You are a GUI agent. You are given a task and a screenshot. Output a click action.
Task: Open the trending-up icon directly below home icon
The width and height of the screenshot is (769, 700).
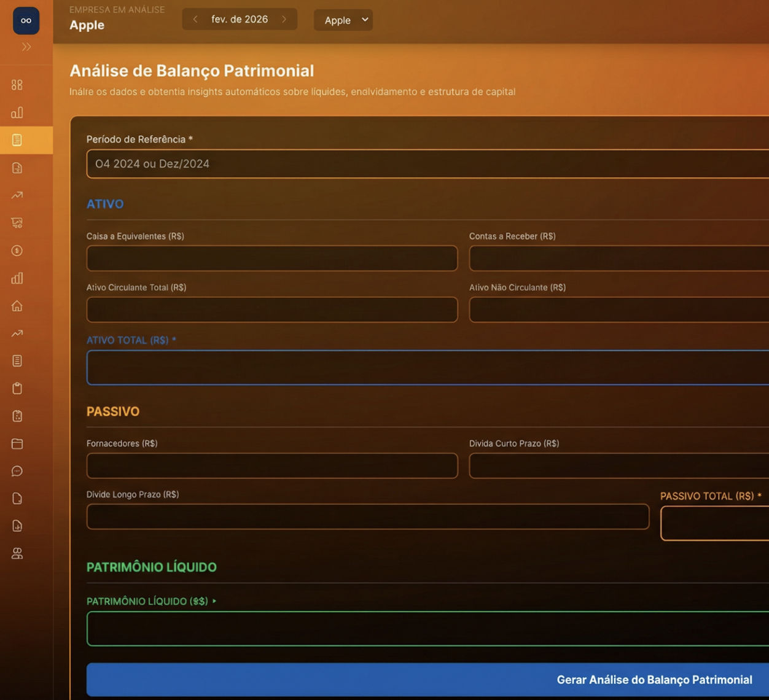click(17, 333)
